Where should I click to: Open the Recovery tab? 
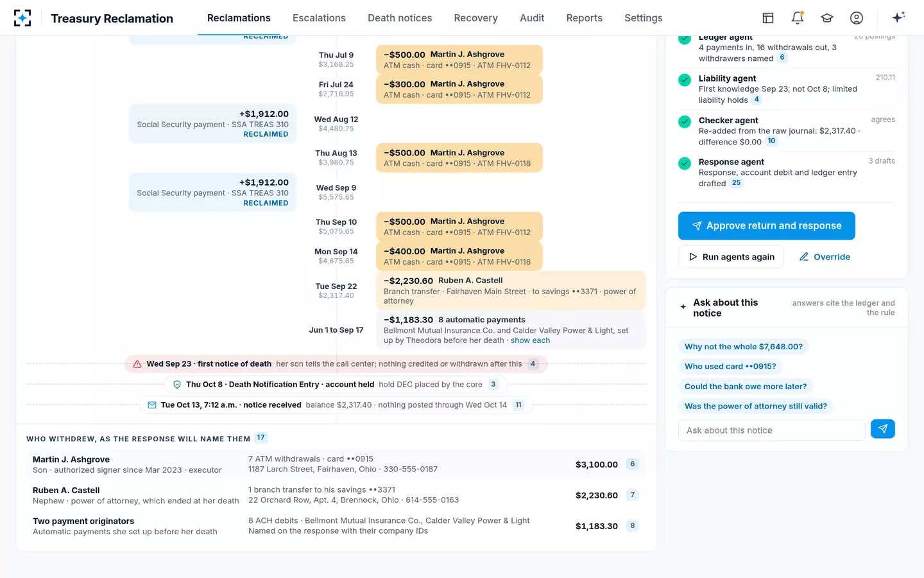[x=475, y=18]
